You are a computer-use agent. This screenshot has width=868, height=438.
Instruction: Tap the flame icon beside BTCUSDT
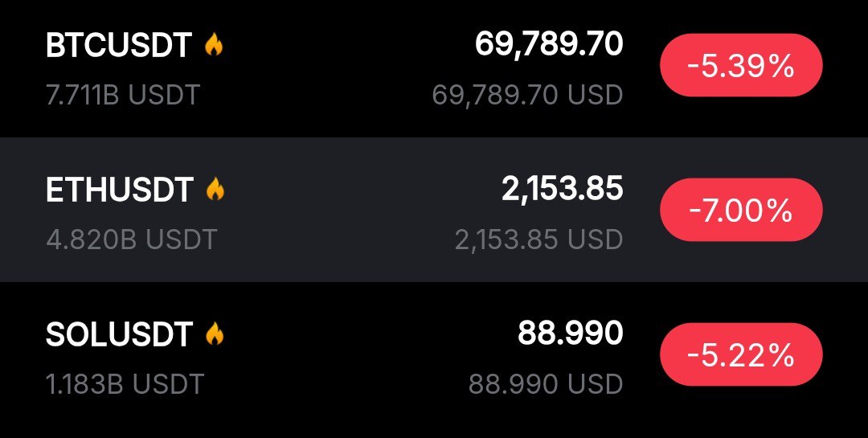[x=214, y=45]
